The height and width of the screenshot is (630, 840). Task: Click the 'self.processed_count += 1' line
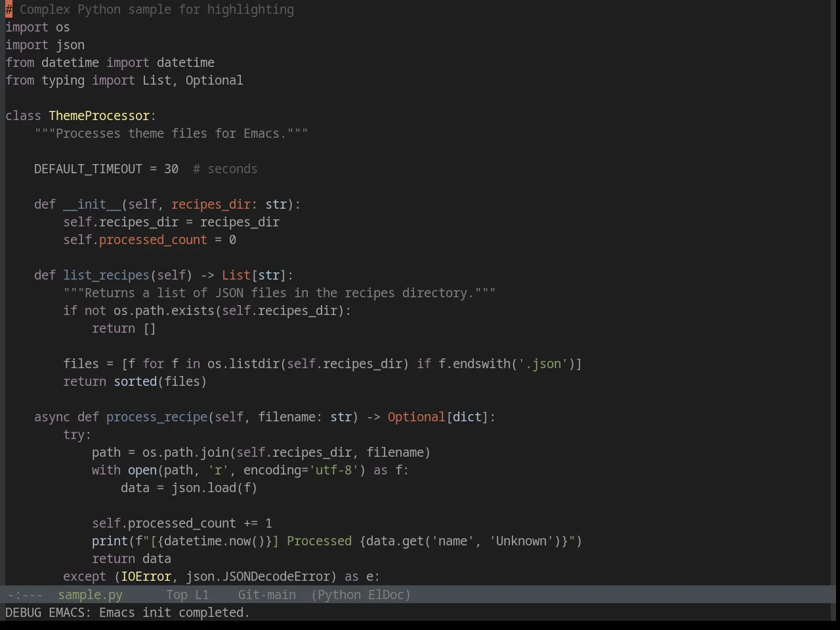point(182,523)
